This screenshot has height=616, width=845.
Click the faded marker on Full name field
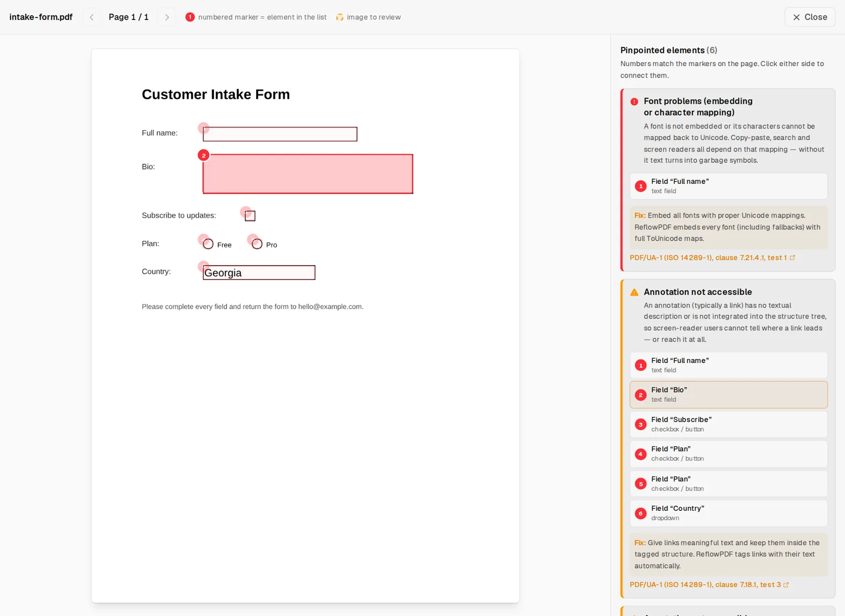(x=203, y=128)
